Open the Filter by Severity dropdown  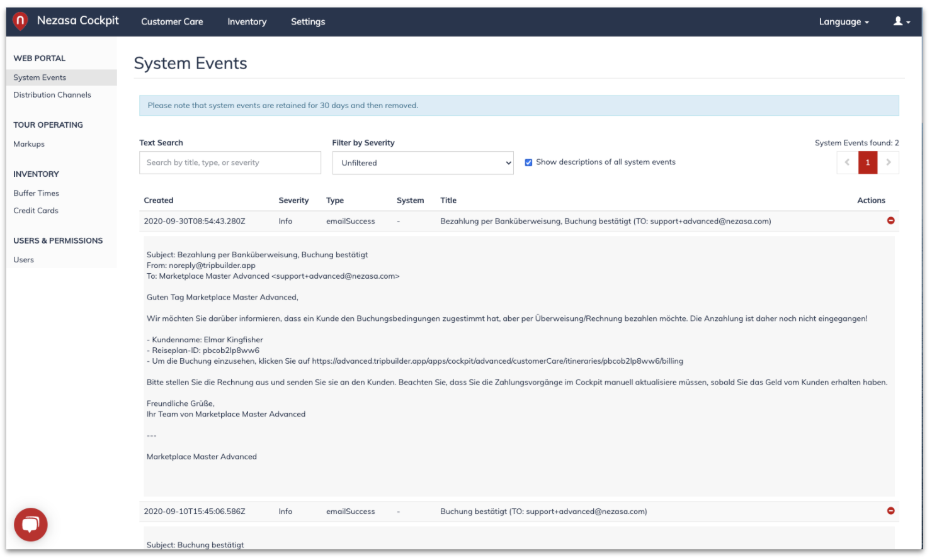pos(423,163)
